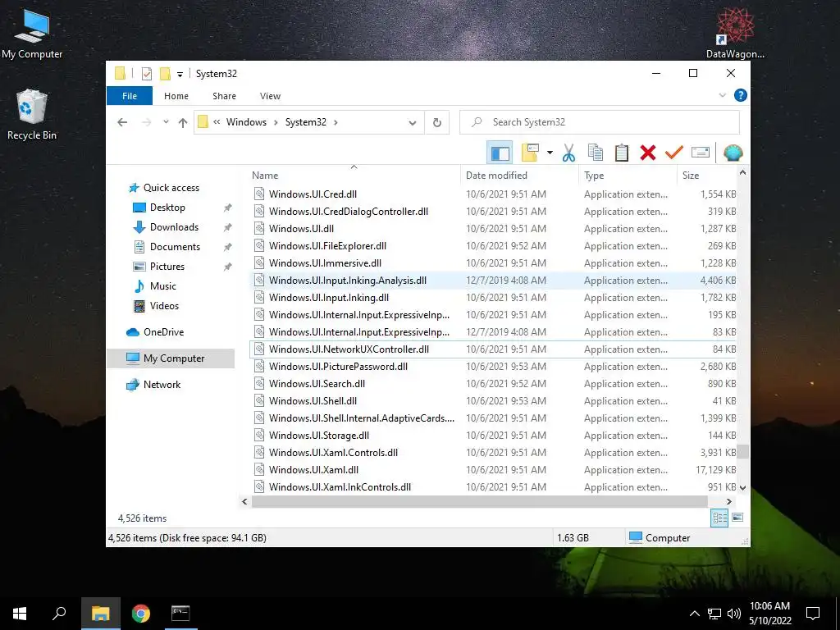The image size is (840, 630).
Task: Click the orange checkmark Properties icon
Action: pos(674,153)
